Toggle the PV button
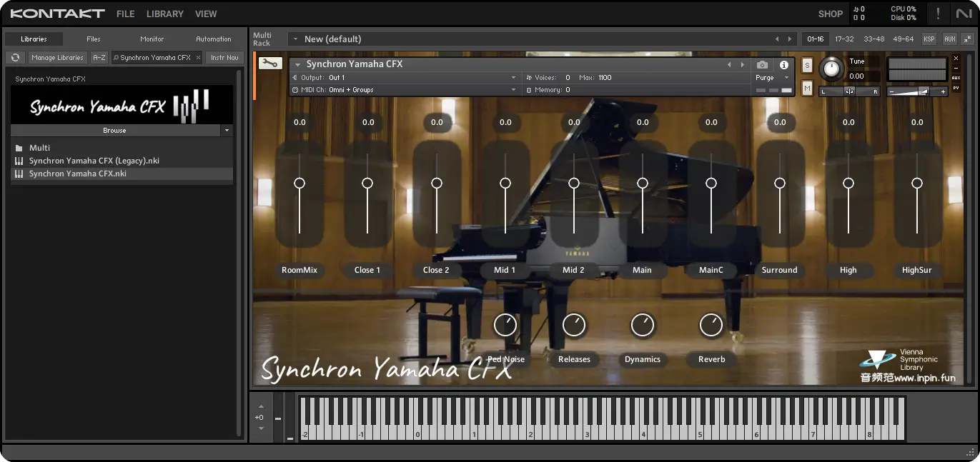Screen dimensions: 980x462 956,88
